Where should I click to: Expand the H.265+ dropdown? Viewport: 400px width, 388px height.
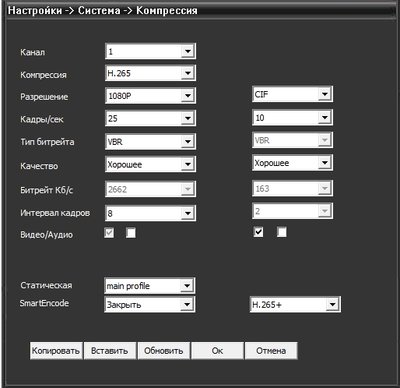coord(295,304)
